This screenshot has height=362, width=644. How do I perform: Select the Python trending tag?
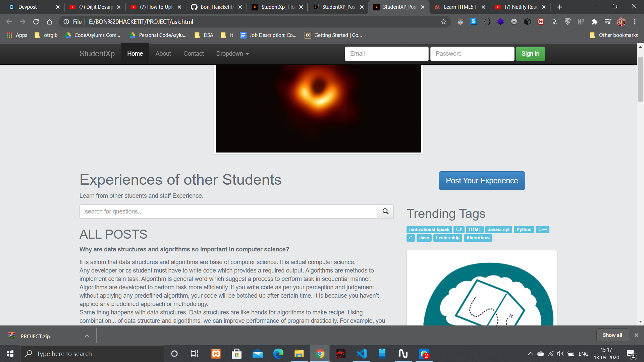point(524,230)
